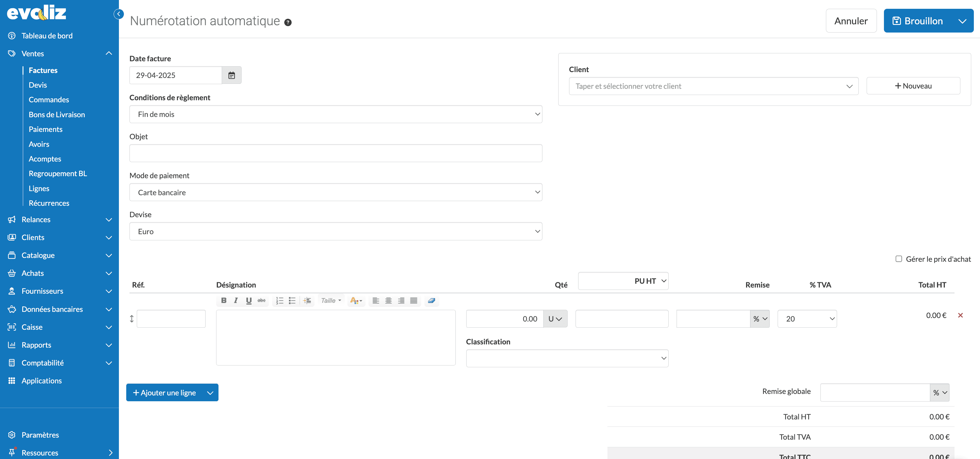Click the evoliz logo

[37, 13]
